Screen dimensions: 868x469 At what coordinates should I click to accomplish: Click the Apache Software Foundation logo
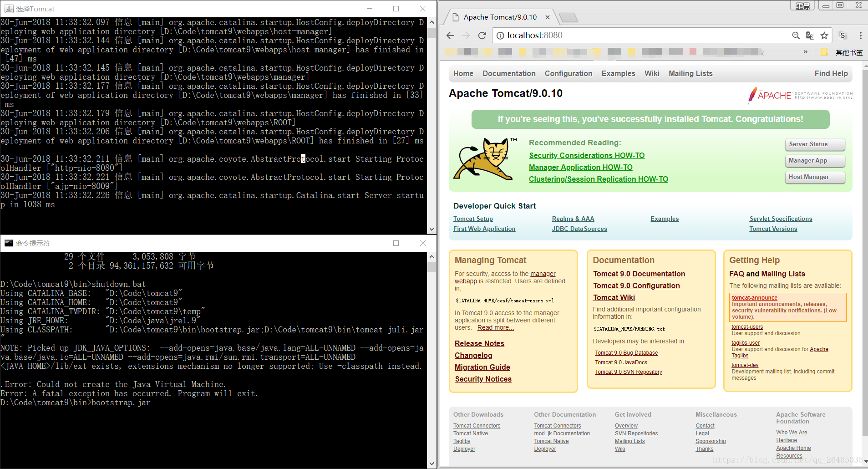click(800, 95)
